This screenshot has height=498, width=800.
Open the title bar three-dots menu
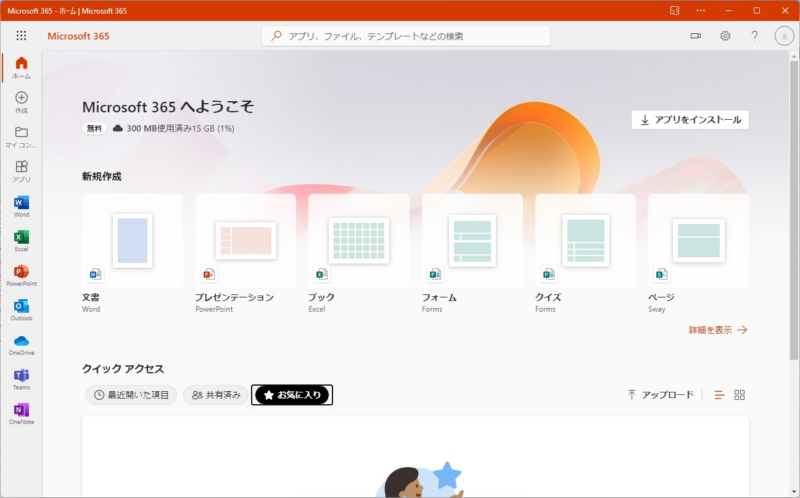[701, 10]
